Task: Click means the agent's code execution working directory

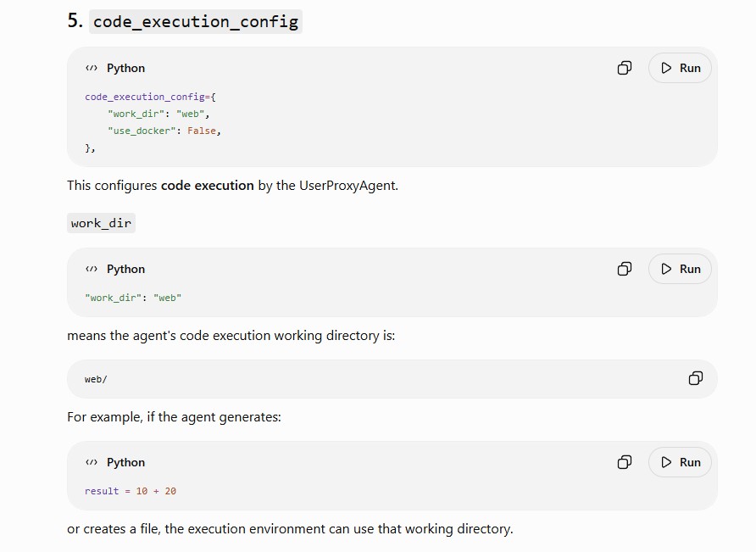Action: (x=231, y=335)
